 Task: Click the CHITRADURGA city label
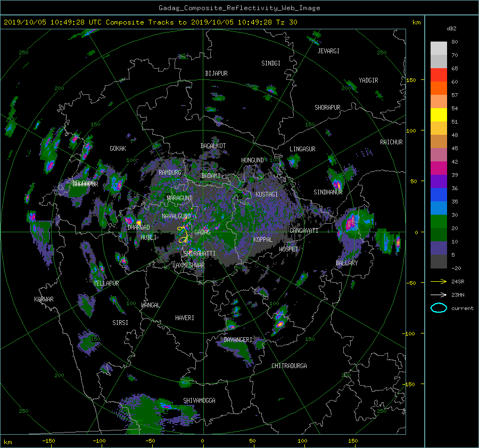click(289, 366)
